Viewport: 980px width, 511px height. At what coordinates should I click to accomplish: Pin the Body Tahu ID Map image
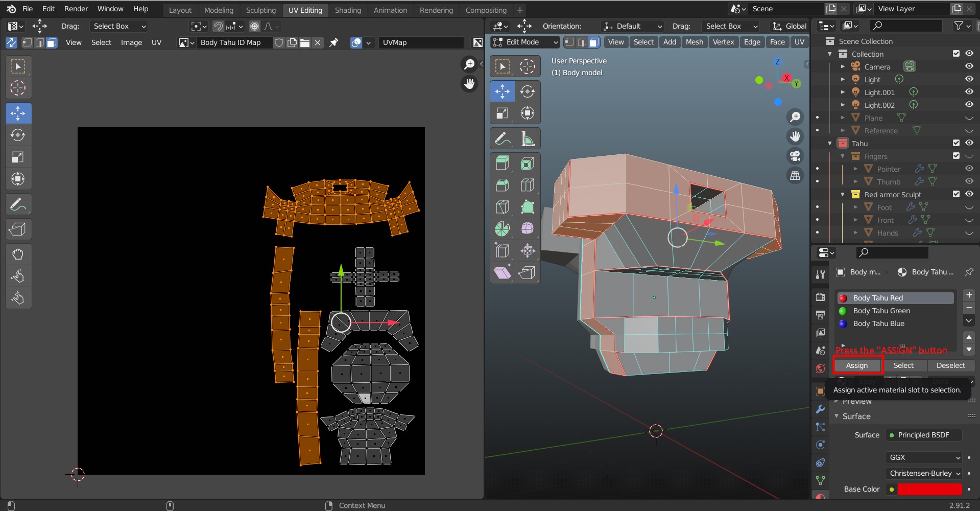[x=334, y=43]
